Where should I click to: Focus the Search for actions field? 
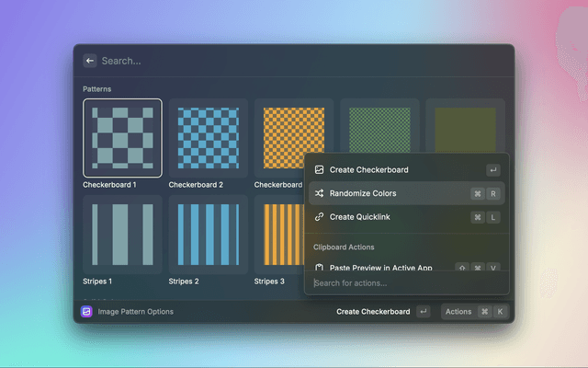(x=404, y=282)
